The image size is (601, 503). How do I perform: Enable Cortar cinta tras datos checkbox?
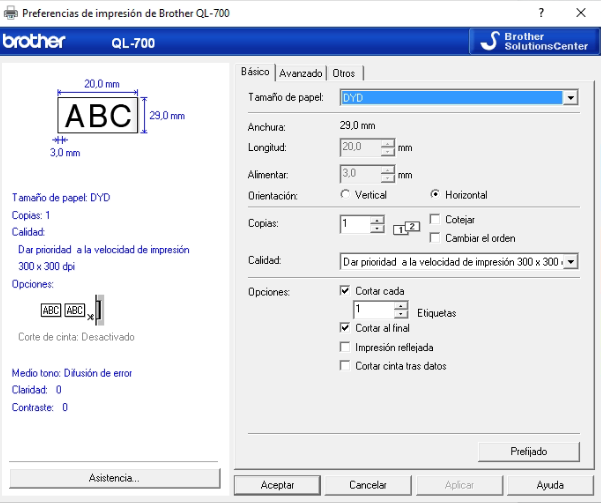pos(345,365)
